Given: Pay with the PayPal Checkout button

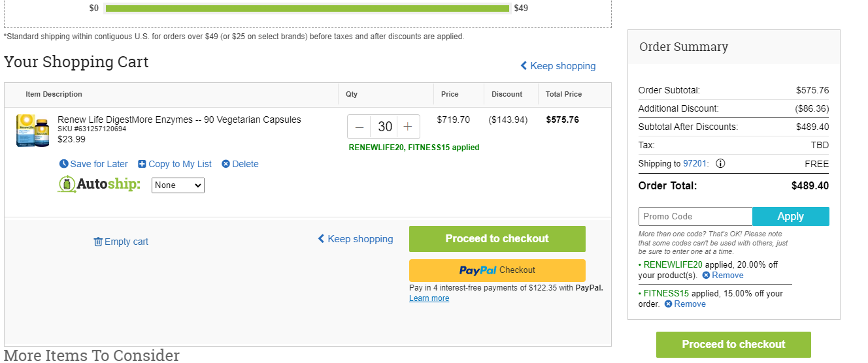Looking at the screenshot, I should click(497, 270).
